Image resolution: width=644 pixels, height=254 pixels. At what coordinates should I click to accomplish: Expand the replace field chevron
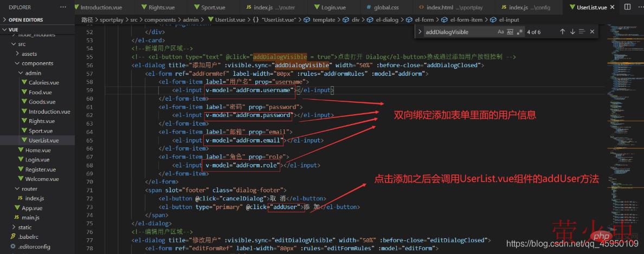point(420,32)
